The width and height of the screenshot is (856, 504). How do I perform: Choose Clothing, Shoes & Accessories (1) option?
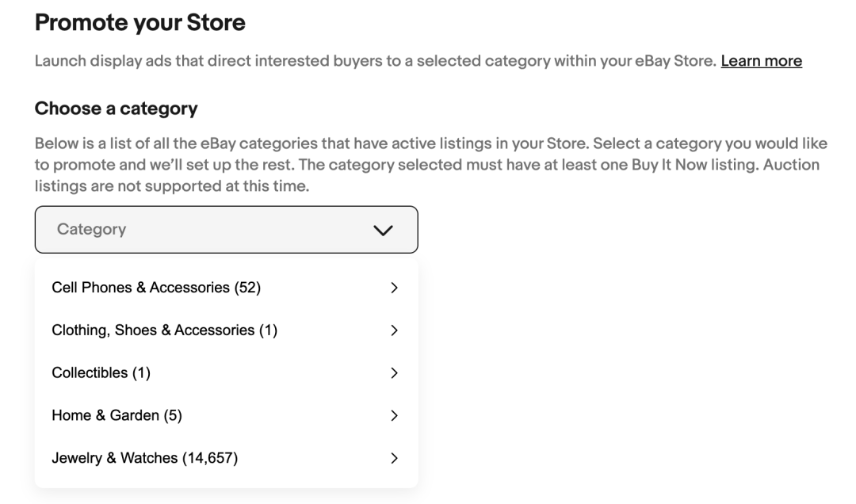(164, 330)
